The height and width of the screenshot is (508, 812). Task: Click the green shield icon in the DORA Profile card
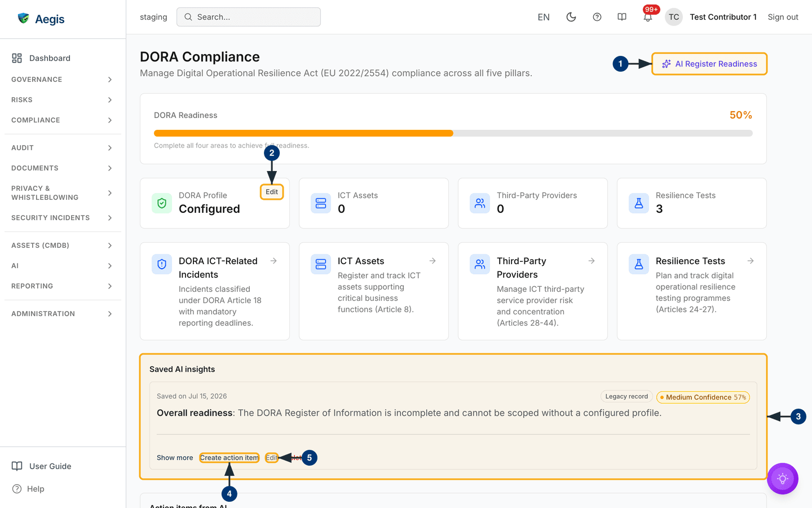[162, 203]
